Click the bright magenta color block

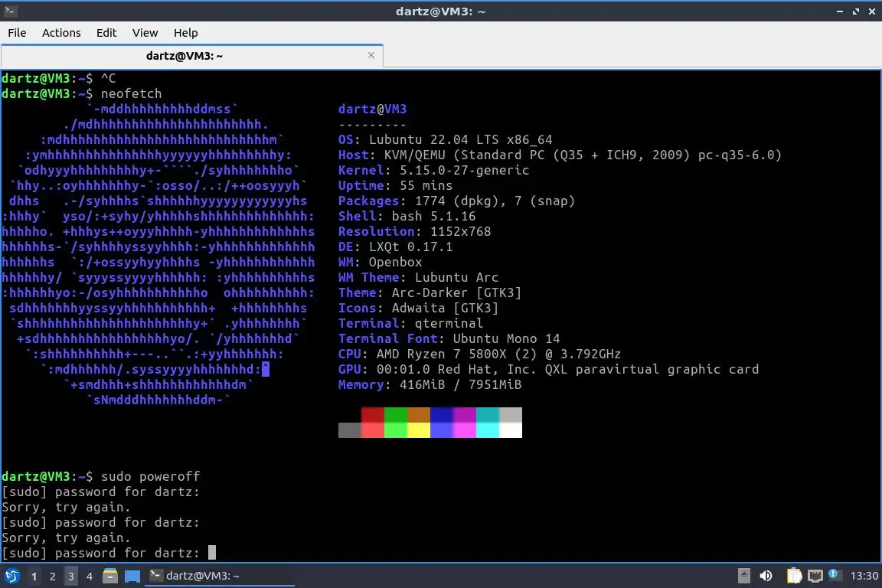[465, 430]
